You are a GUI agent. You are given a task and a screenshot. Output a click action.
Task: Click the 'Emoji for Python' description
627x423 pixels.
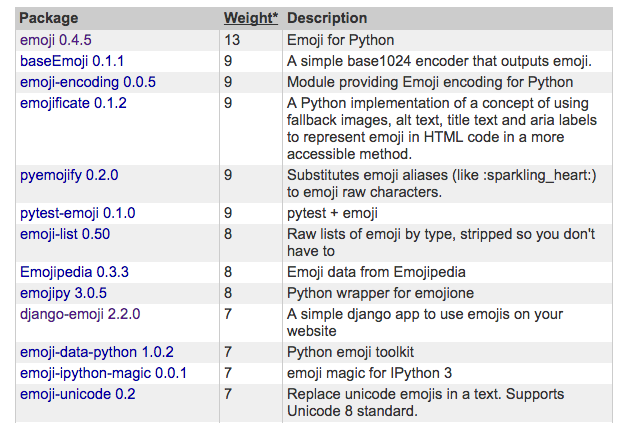(340, 40)
